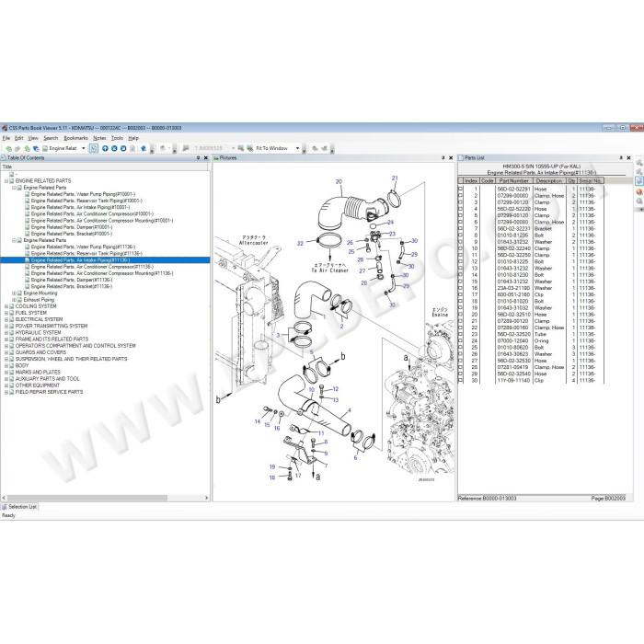Close the Parts List panel
The height and width of the screenshot is (644, 644).
628,157
